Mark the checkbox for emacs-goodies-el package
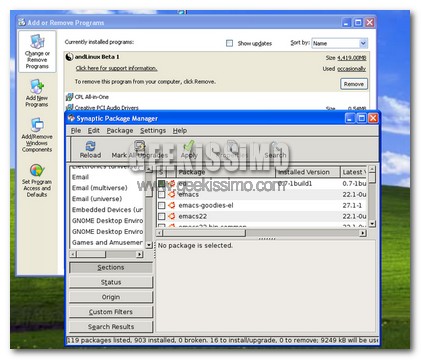The height and width of the screenshot is (360, 421). click(162, 205)
